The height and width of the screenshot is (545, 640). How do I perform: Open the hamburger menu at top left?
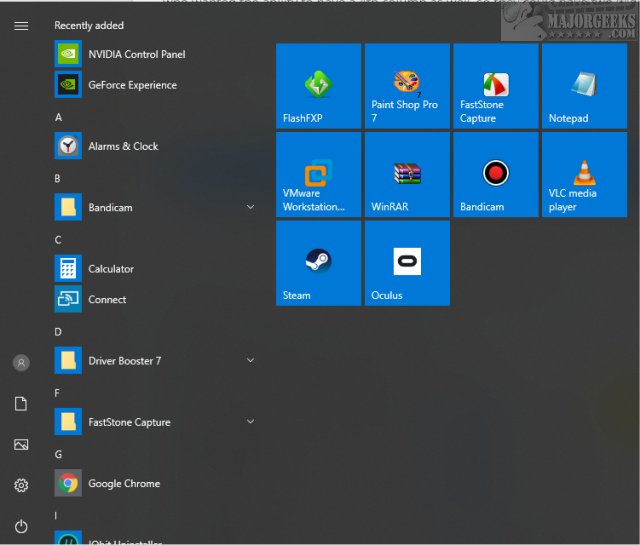[21, 25]
